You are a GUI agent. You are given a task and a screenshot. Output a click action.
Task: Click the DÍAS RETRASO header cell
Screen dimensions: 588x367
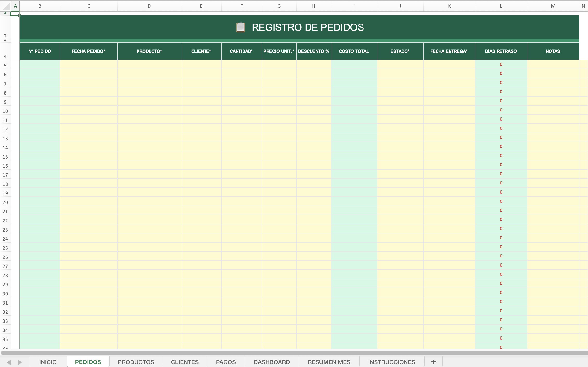pyautogui.click(x=501, y=51)
